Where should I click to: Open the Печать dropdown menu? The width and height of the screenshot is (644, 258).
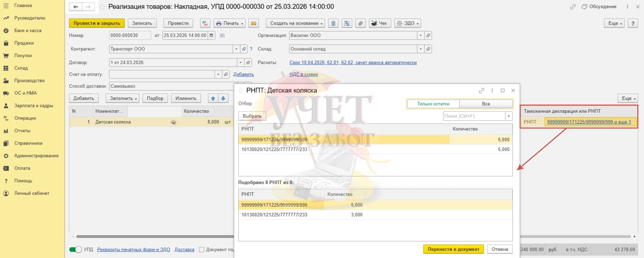[230, 23]
